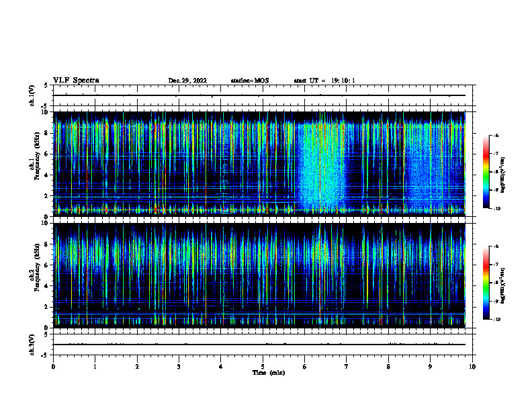
Task: Click time axis tick label "7"
Action: coord(347,367)
